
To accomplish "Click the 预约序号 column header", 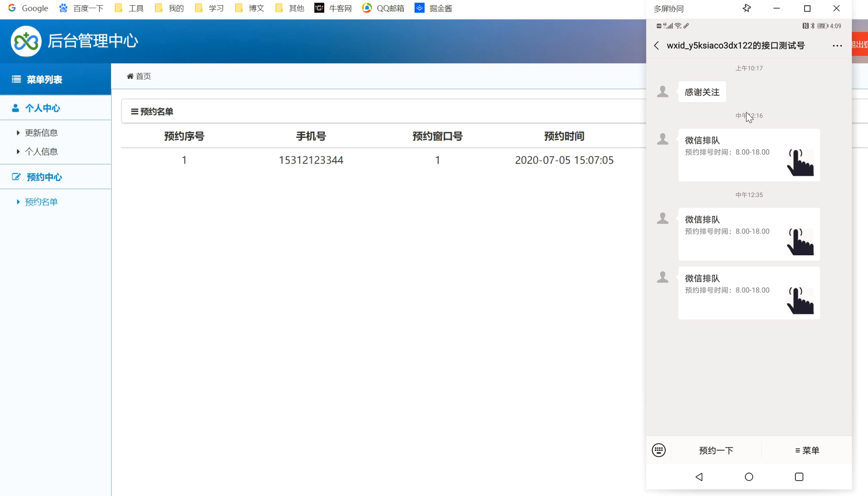I will click(184, 136).
